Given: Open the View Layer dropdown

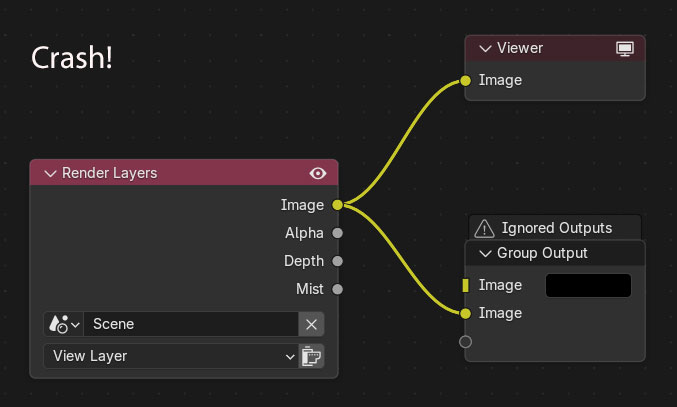Looking at the screenshot, I should [x=170, y=355].
